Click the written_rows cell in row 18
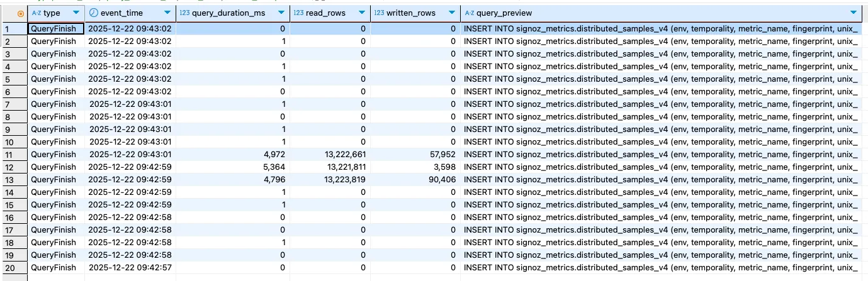Viewport: 868px width, 281px height. pos(415,242)
